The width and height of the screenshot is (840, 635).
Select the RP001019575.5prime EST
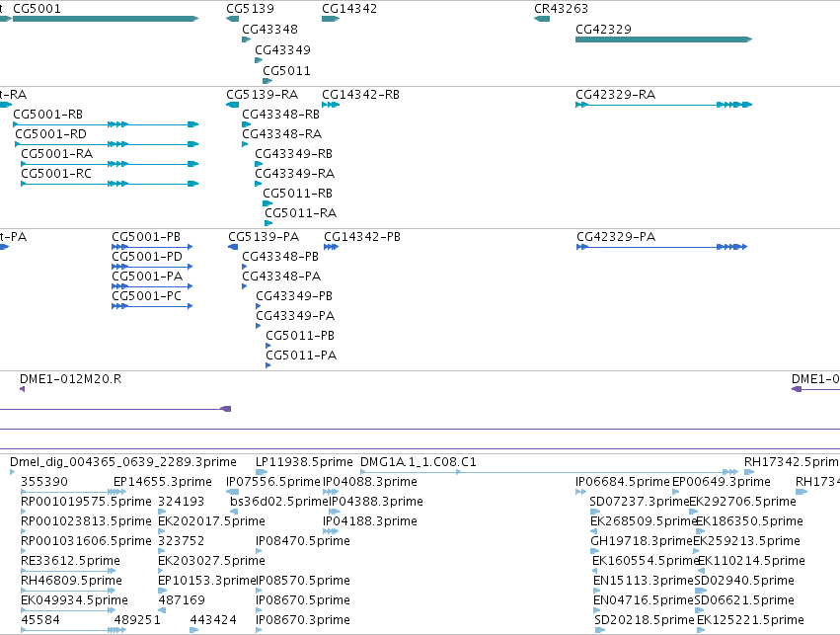(x=24, y=512)
